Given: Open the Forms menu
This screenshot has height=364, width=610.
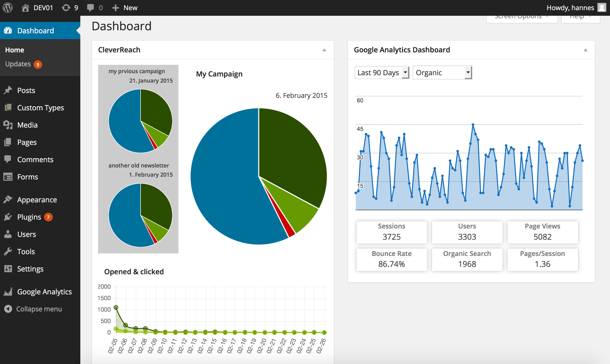Looking at the screenshot, I should 40,177.
